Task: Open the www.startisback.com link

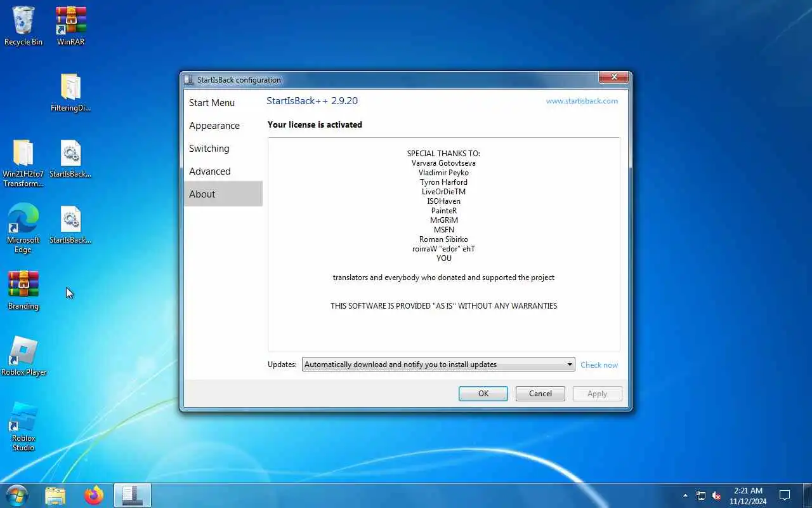Action: [x=582, y=101]
